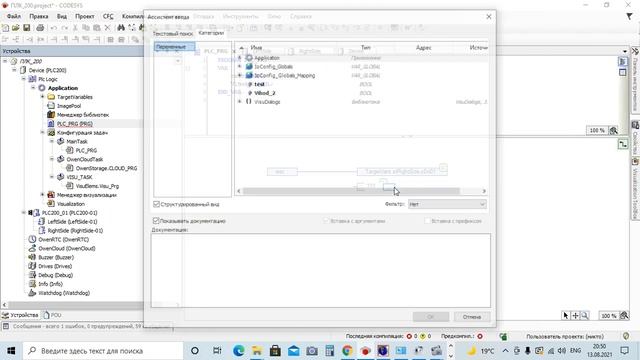Click the Print toolbar icon
Screen dimensions: 640x360
click(x=40, y=28)
